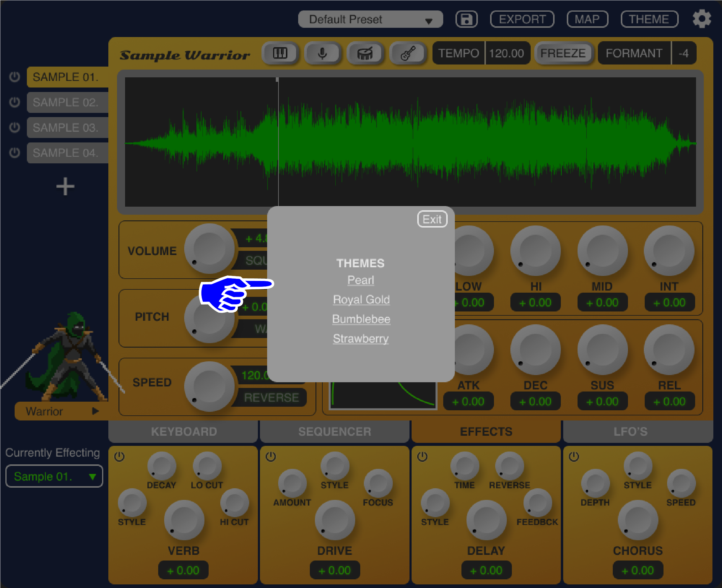Choose the Strawberry theme

click(x=361, y=338)
